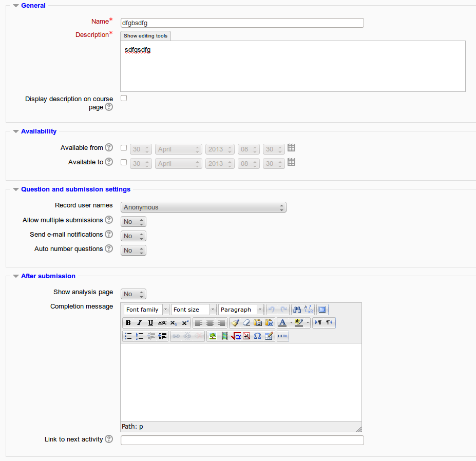Click into the Link to next activity field
This screenshot has width=476, height=461.
tap(242, 440)
